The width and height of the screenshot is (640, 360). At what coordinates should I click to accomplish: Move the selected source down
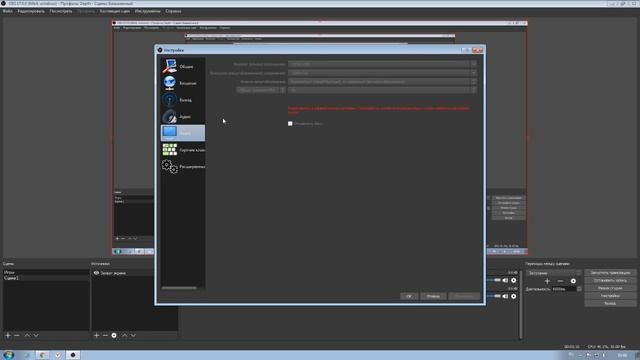133,335
